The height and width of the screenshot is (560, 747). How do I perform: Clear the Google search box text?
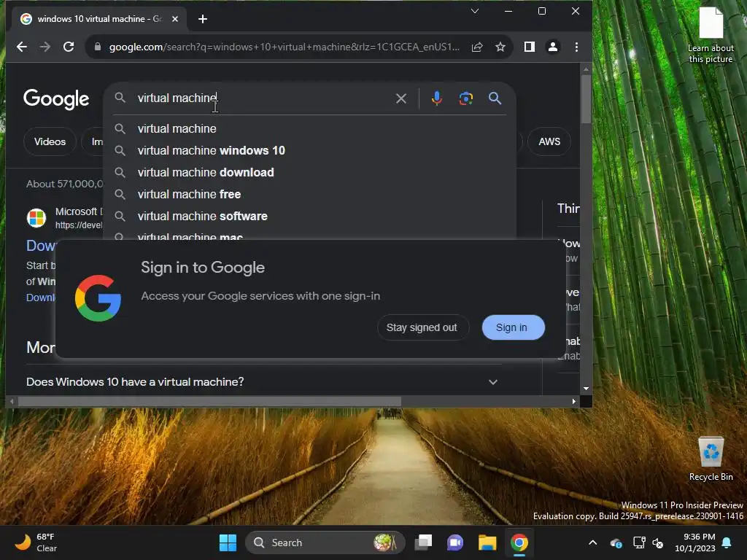click(401, 98)
